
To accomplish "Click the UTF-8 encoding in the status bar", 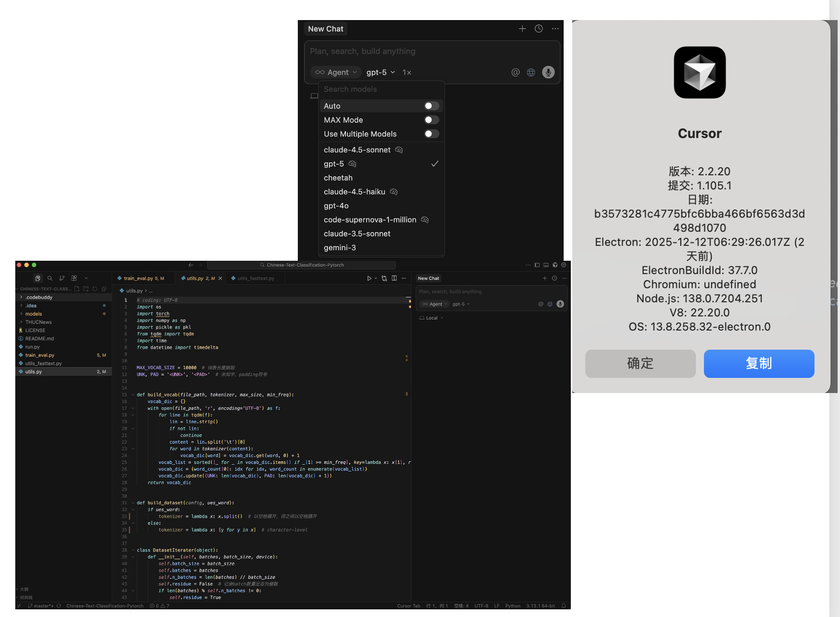I will coord(481,606).
